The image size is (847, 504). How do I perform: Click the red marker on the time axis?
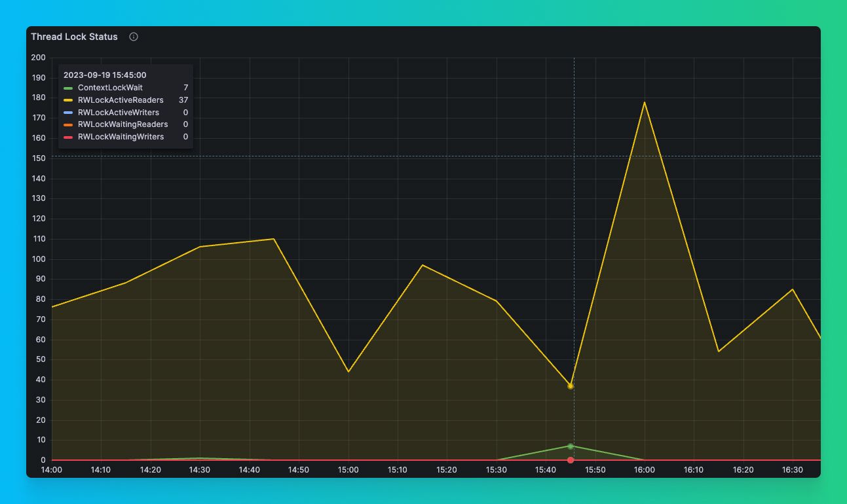[x=571, y=460]
